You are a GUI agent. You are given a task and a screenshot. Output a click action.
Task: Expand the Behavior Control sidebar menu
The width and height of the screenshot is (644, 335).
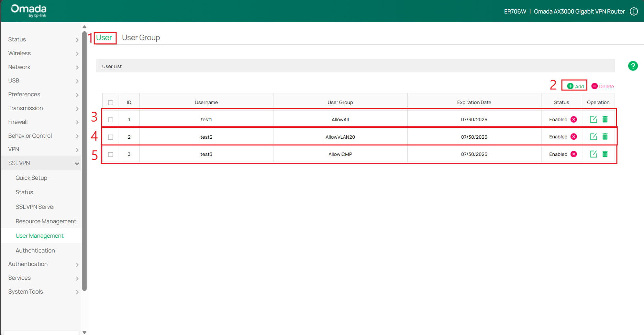click(41, 136)
